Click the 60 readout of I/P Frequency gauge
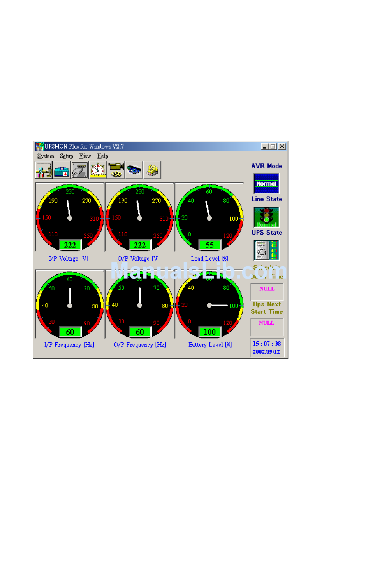This screenshot has width=392, height=586. [70, 332]
